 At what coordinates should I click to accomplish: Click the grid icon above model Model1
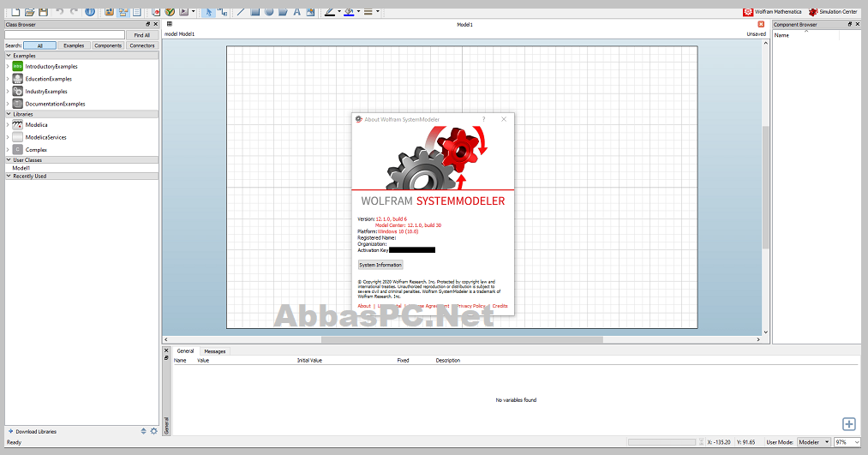(x=170, y=24)
